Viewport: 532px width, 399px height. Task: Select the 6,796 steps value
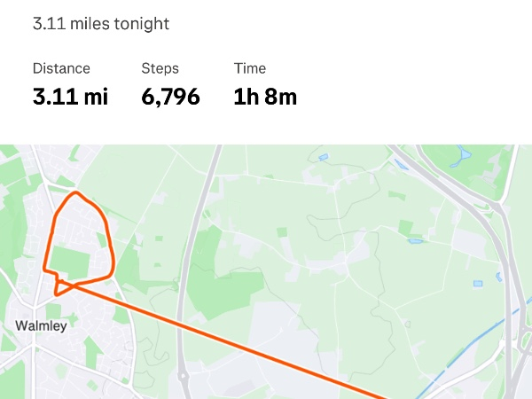[x=170, y=97]
